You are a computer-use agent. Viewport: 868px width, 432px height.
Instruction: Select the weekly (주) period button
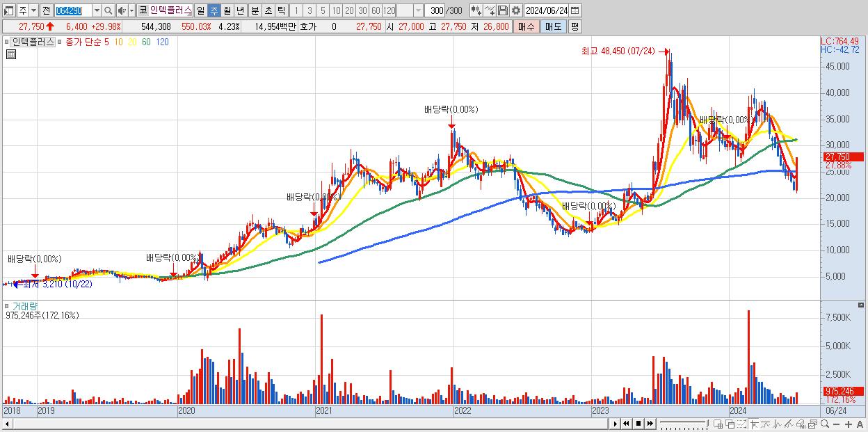tap(214, 10)
